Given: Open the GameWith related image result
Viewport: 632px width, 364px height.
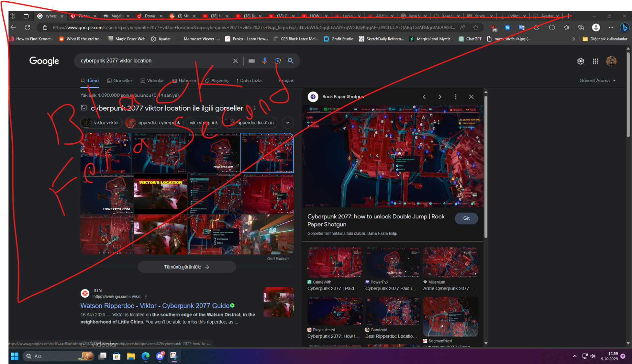Looking at the screenshot, I should pos(335,269).
